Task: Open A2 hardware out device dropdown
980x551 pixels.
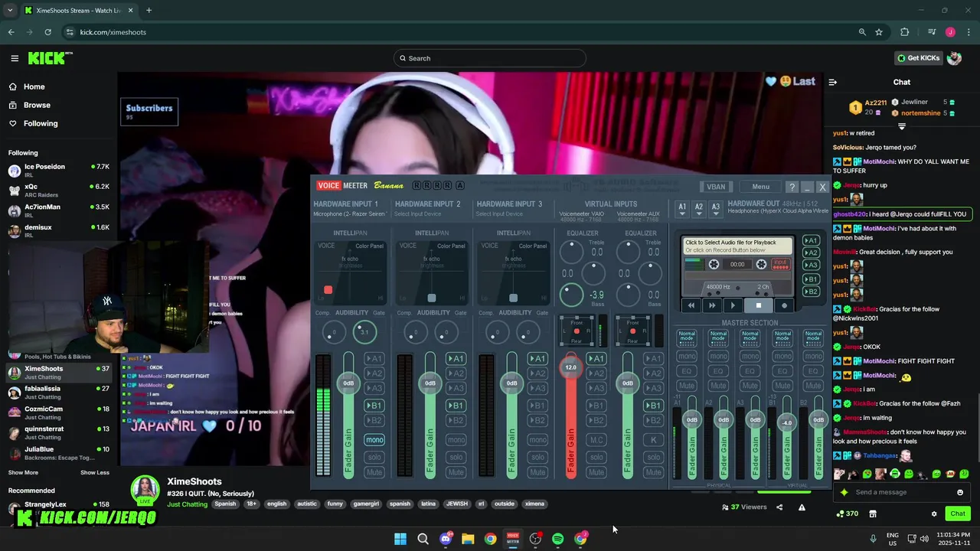Action: pyautogui.click(x=699, y=209)
